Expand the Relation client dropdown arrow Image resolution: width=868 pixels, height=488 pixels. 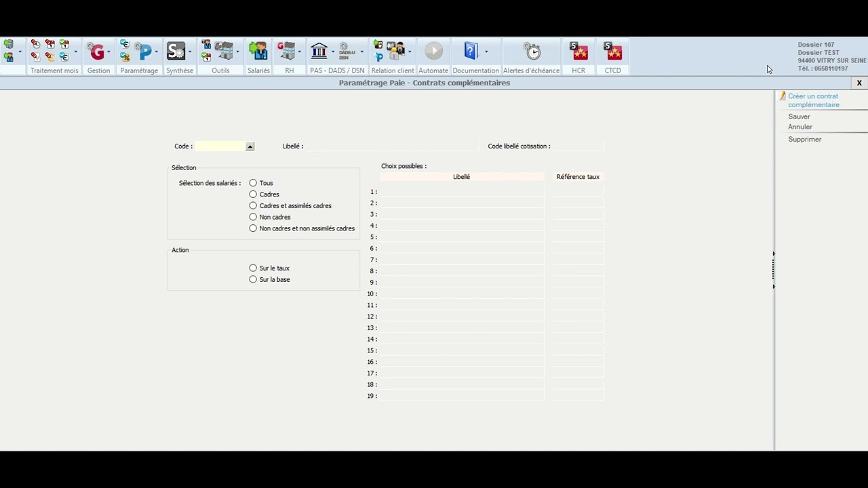[410, 52]
